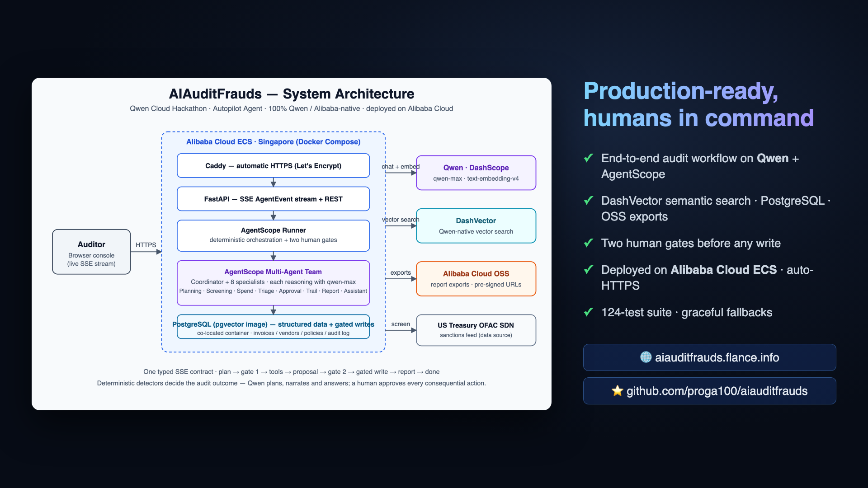Click the 'Deployed on Alibaba Cloud ECS' bullet
Viewport: 868px width, 488px height.
click(708, 278)
